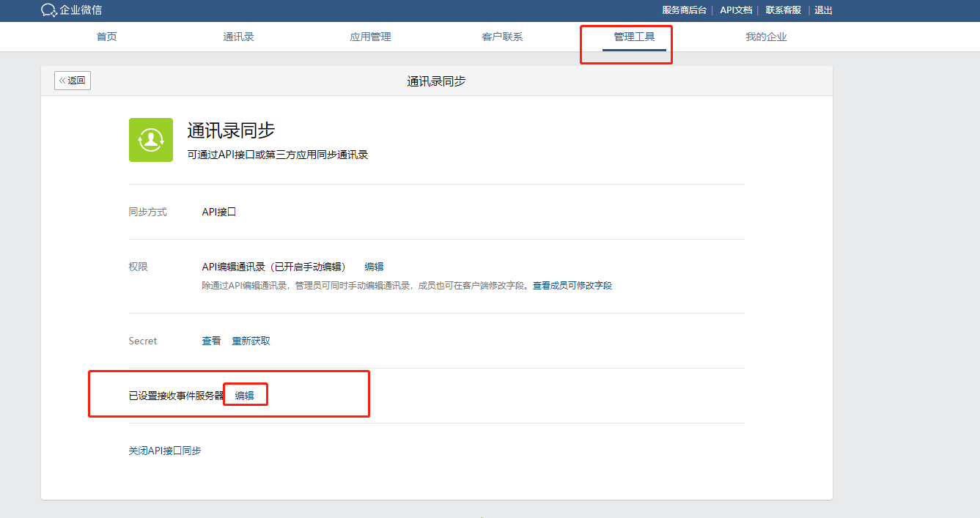Screen dimensions: 980x518
Task: Open the 应用管理 tab
Action: (x=371, y=37)
